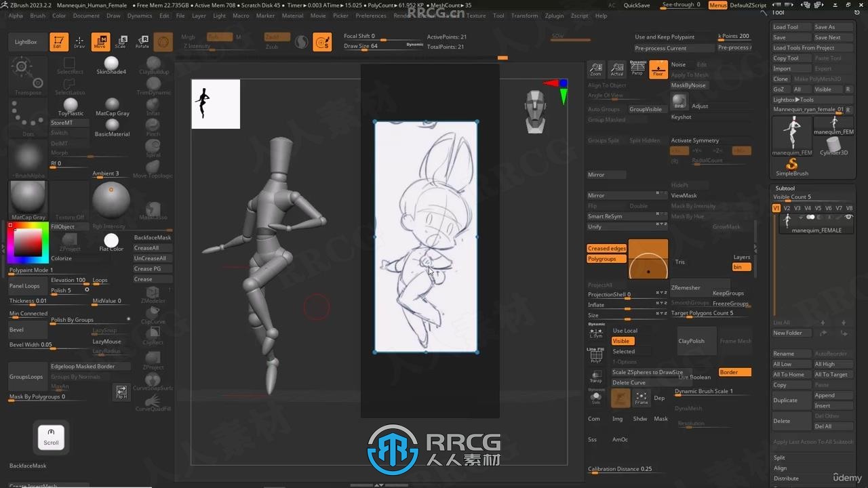This screenshot has height=488, width=868.
Task: Open the Alpha menu
Action: (x=15, y=16)
